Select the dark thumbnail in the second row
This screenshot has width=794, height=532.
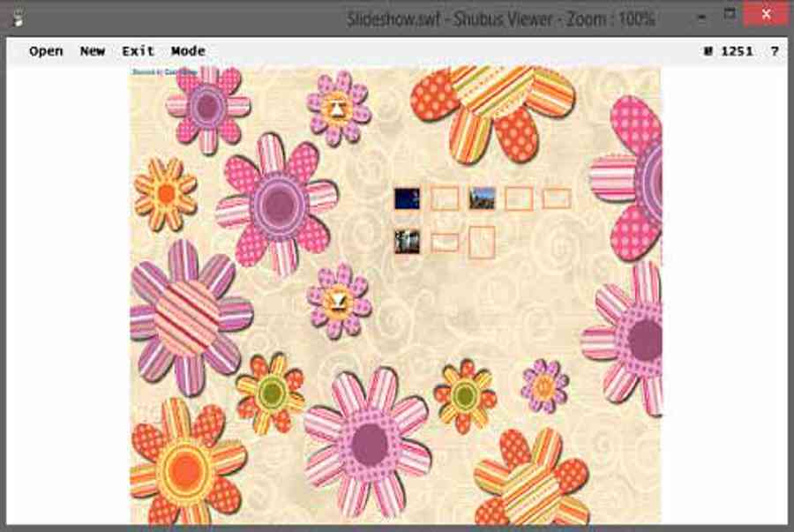(407, 241)
